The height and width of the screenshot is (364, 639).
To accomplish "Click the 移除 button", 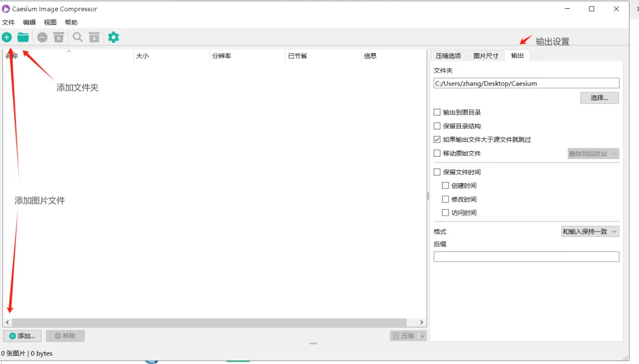I will point(65,336).
